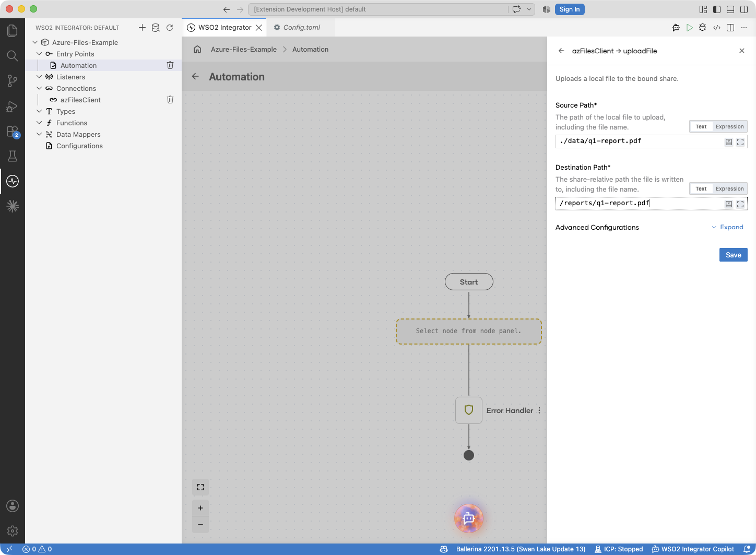Collapse Entry Points section
The height and width of the screenshot is (555, 756).
[x=39, y=54]
